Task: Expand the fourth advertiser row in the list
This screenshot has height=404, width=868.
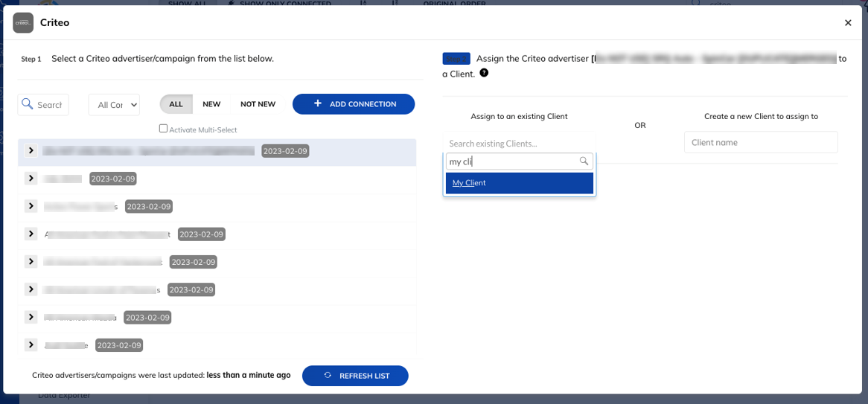Action: click(31, 234)
